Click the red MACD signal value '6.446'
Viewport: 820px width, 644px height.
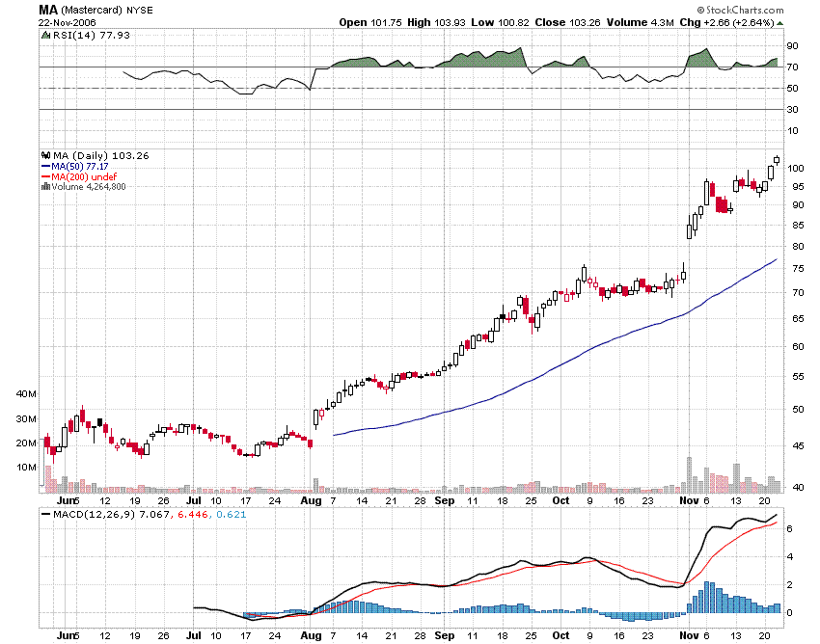[x=192, y=515]
